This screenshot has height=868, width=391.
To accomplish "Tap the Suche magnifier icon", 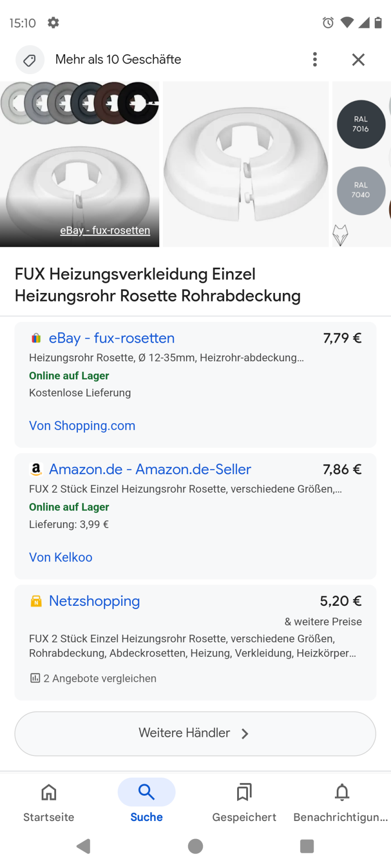I will coord(147,792).
